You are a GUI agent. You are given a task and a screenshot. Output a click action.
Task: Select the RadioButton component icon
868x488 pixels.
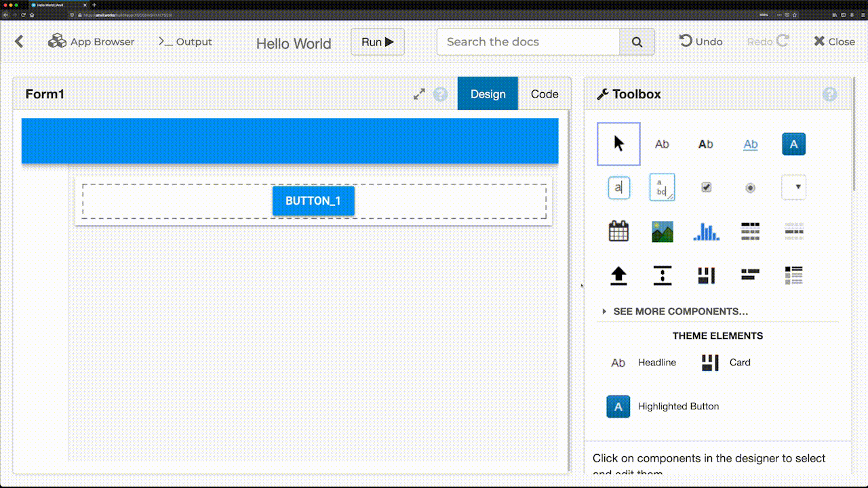[750, 187]
